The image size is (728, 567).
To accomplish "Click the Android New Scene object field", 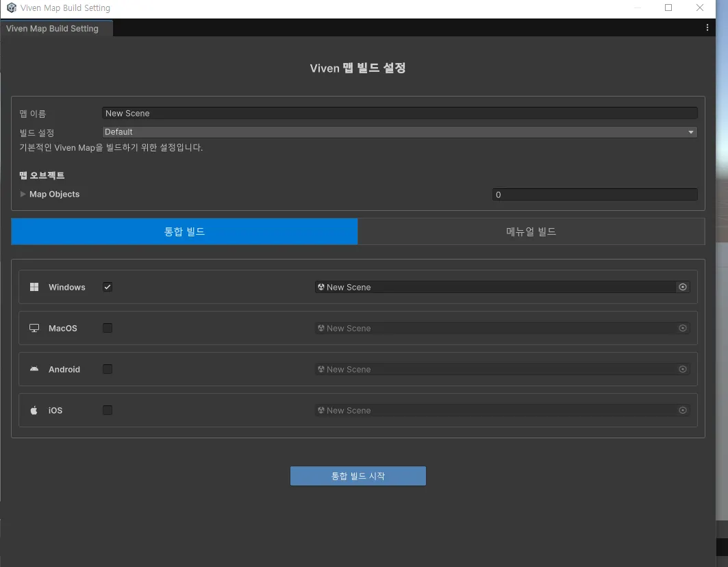I will click(503, 369).
